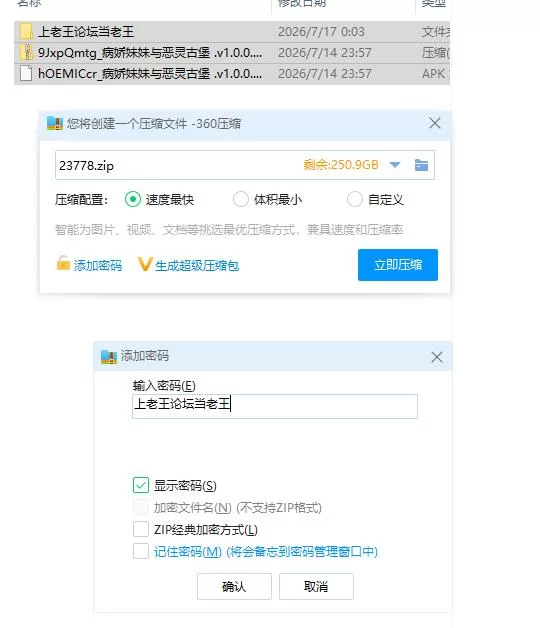The width and height of the screenshot is (540, 628).
Task: Click the 2026/7/14 23:57 date of the 9JxpQmtg archive
Action: (x=325, y=52)
